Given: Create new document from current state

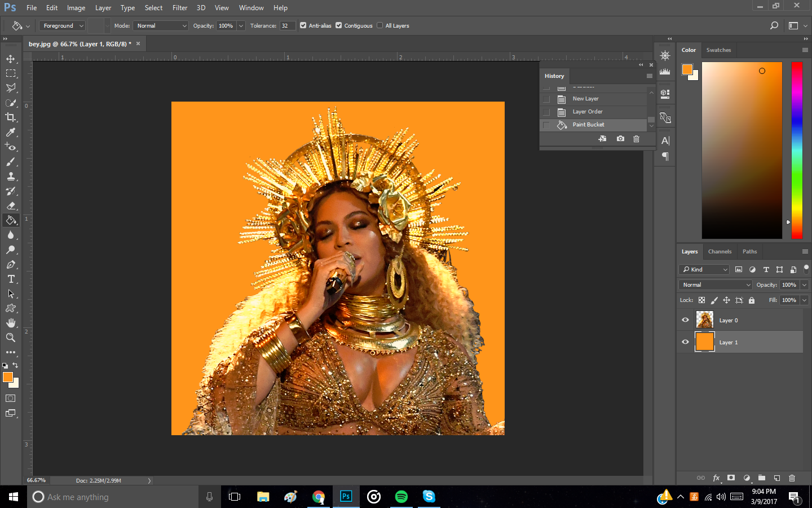Looking at the screenshot, I should click(602, 139).
